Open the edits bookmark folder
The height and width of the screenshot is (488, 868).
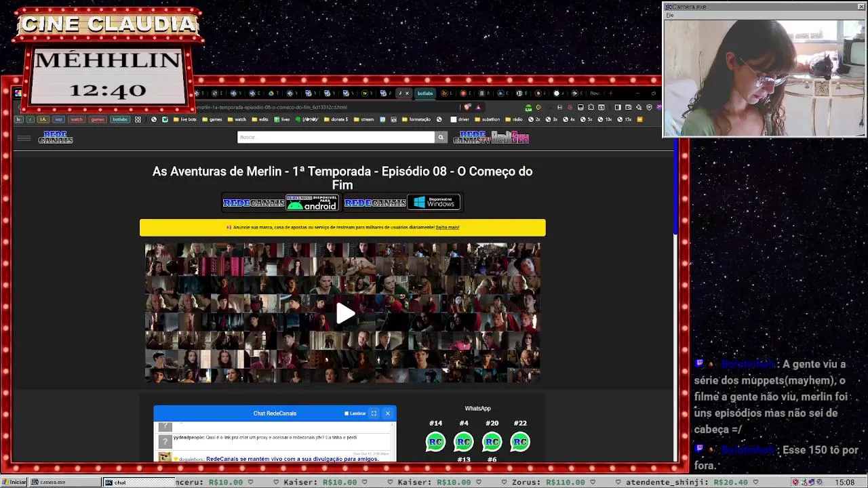pyautogui.click(x=260, y=119)
